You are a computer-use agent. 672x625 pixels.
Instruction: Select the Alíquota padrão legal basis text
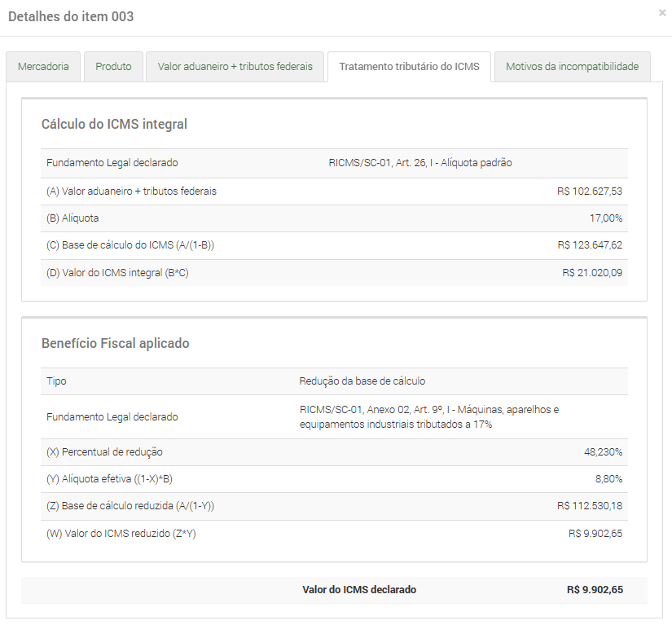pos(419,163)
